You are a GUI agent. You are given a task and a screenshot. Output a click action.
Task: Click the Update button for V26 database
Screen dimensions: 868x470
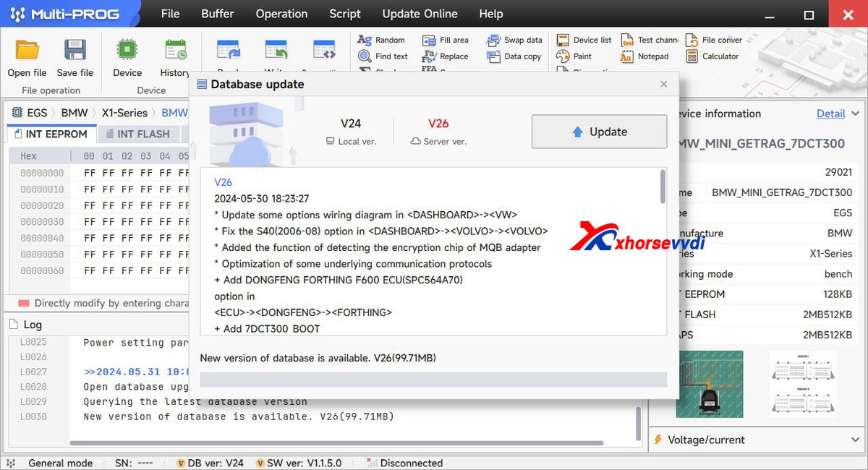[x=599, y=132]
